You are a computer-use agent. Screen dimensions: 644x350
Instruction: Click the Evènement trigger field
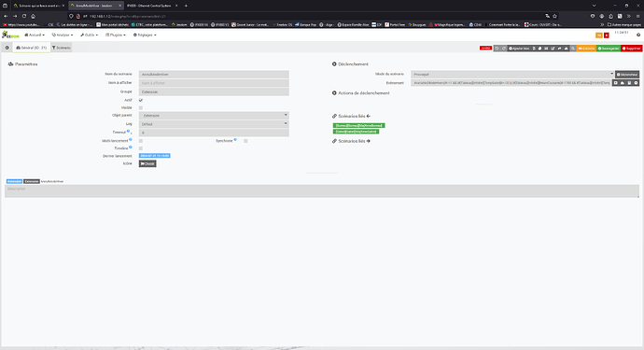click(x=511, y=83)
